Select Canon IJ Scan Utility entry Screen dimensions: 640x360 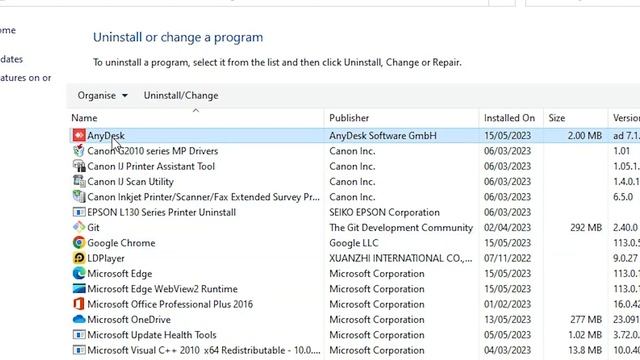click(130, 182)
